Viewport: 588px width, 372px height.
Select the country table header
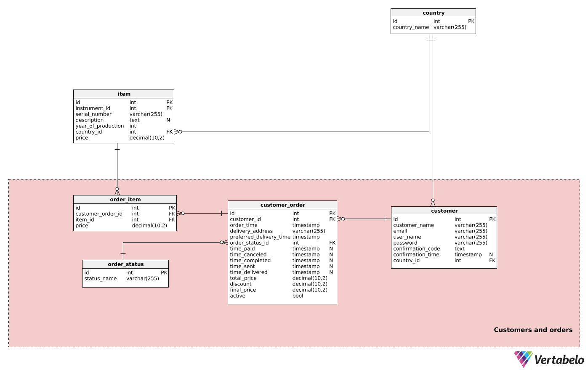[x=433, y=13]
